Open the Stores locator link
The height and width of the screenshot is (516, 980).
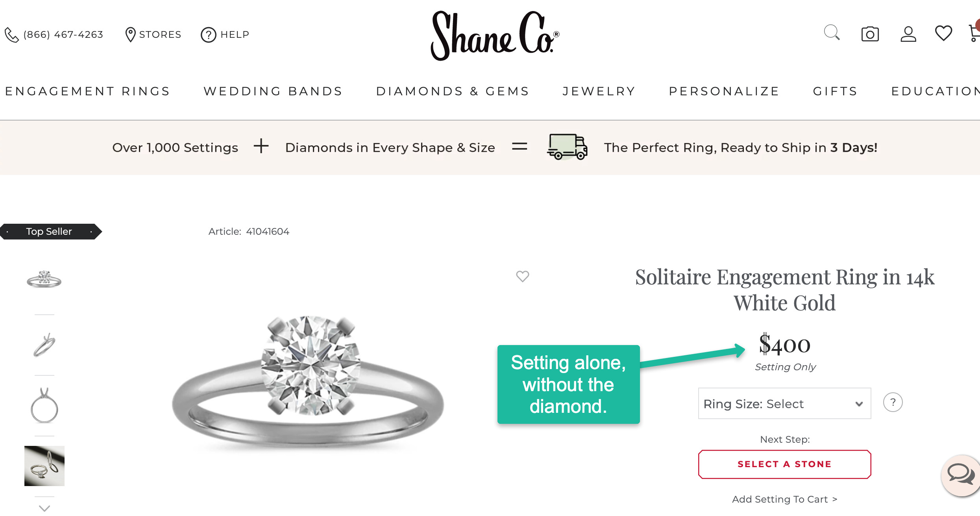(x=153, y=35)
